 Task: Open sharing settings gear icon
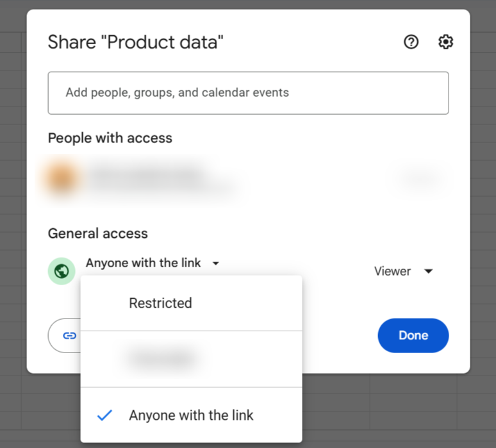445,42
